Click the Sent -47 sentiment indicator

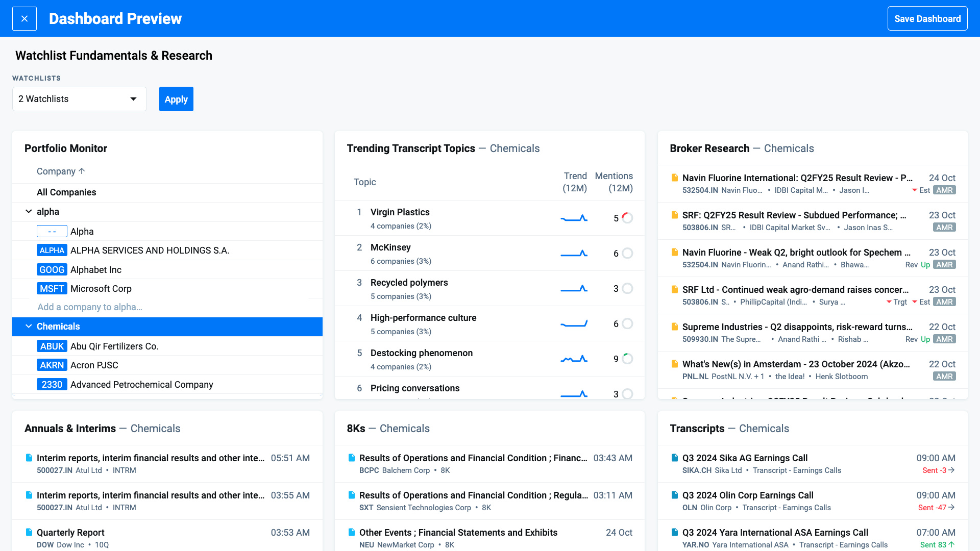pyautogui.click(x=936, y=508)
